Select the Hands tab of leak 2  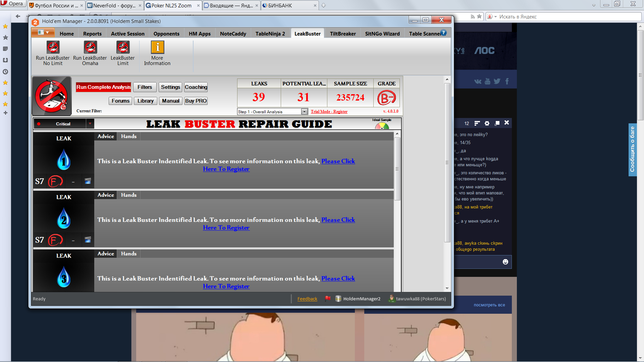click(129, 195)
